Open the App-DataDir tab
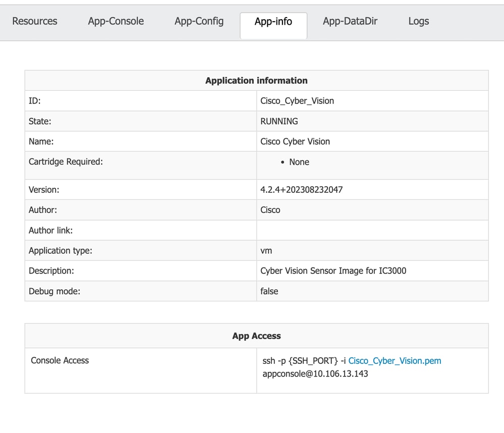Image resolution: width=504 pixels, height=433 pixels. (x=350, y=21)
